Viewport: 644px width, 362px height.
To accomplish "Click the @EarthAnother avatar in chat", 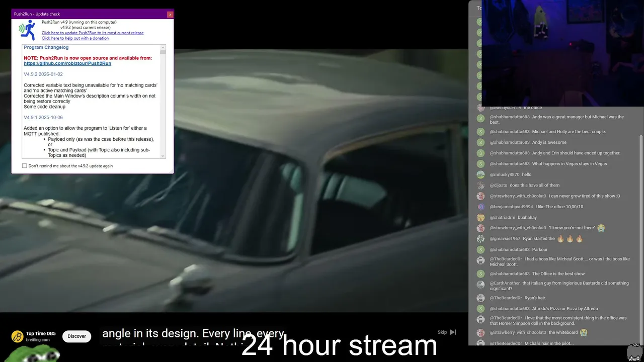I will click(x=480, y=285).
